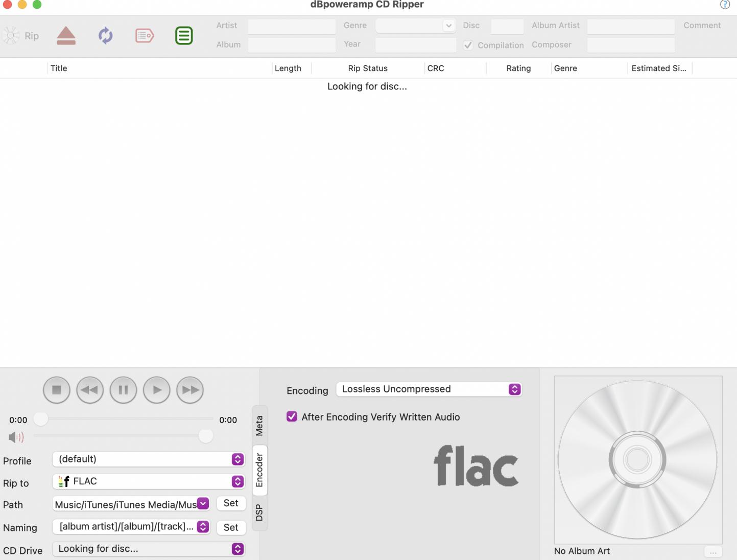Toggle After Encoding Verify Written Audio
The image size is (737, 560).
pos(292,416)
